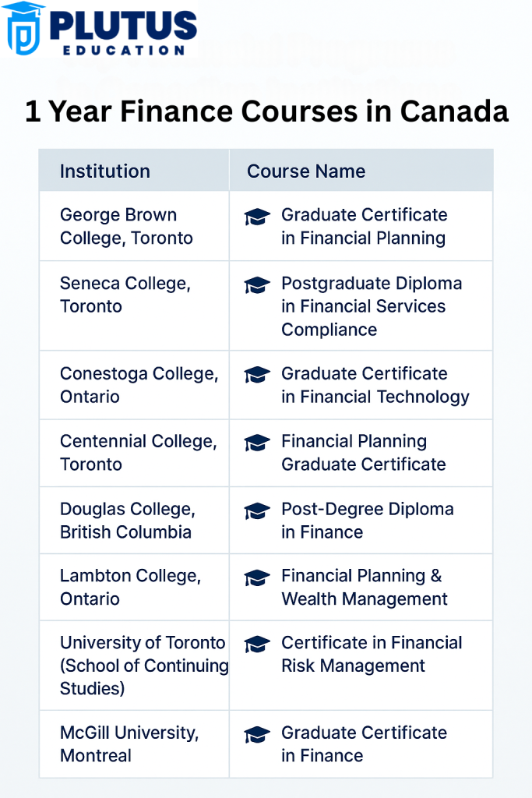The height and width of the screenshot is (798, 532).
Task: Click the PLUTUS EDUCATION brand text
Action: [122, 31]
